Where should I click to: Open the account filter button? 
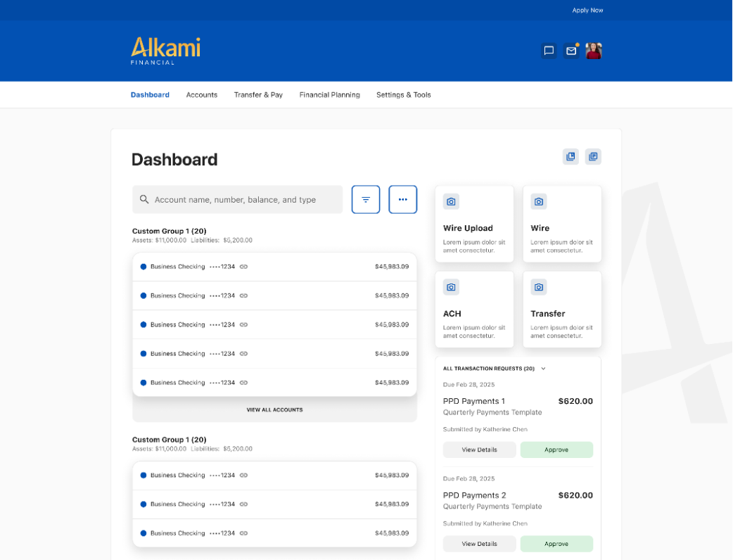[x=366, y=200]
